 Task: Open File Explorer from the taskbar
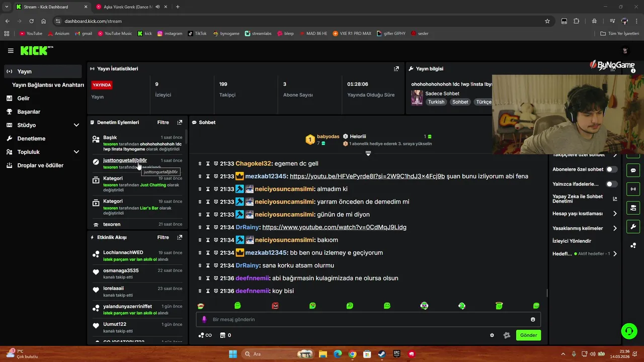pos(323,354)
